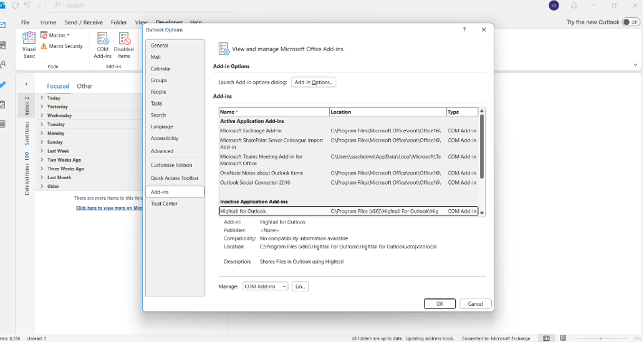Sort add-ins by Location column header
Screen dimensions: 644x344
click(388, 112)
